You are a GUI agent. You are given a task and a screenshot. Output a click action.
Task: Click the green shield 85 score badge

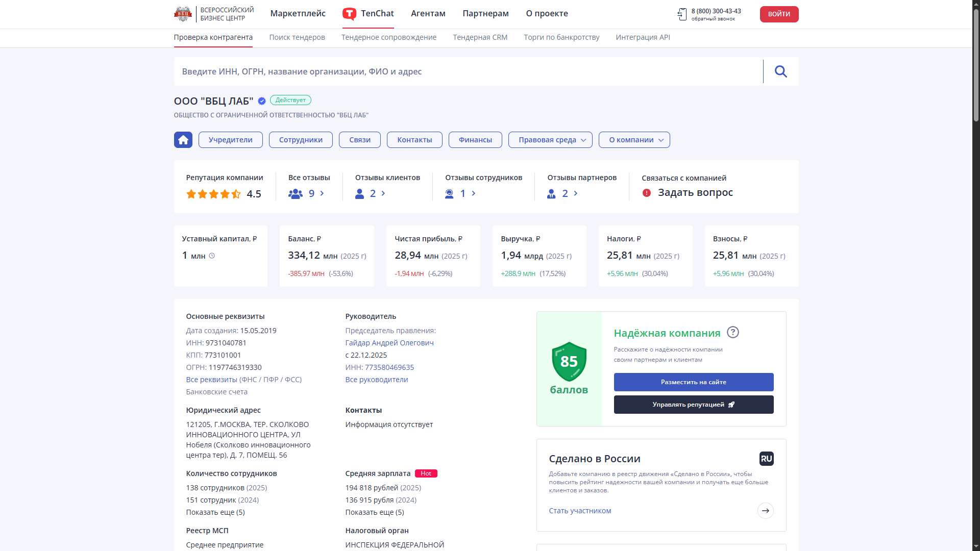pyautogui.click(x=569, y=361)
